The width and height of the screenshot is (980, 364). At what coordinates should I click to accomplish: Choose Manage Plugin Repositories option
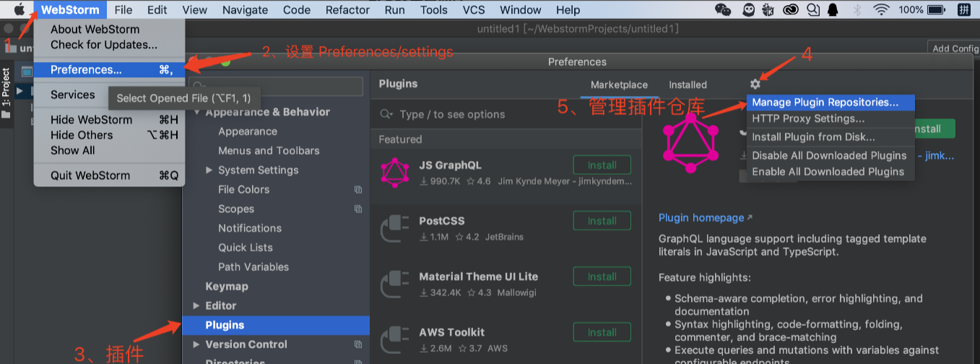coord(831,103)
